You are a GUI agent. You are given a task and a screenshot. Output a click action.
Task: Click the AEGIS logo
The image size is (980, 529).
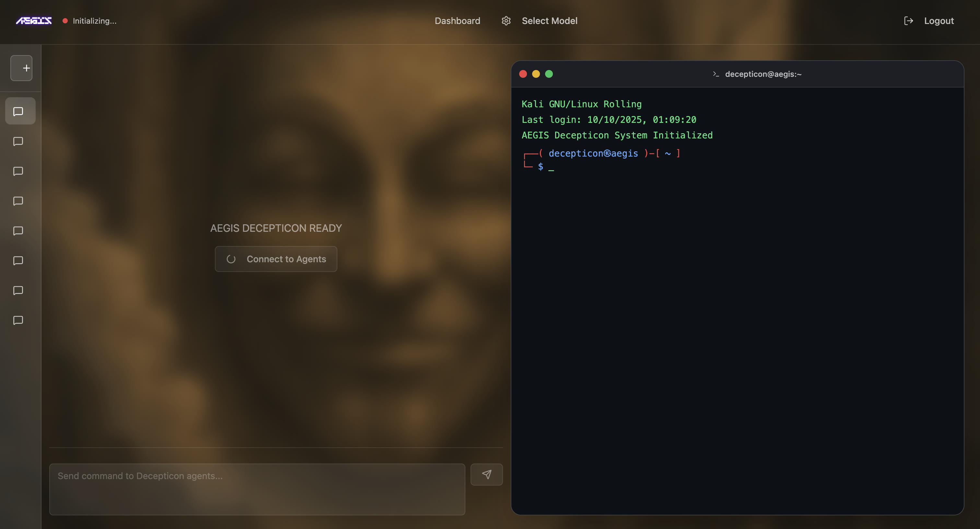(34, 21)
